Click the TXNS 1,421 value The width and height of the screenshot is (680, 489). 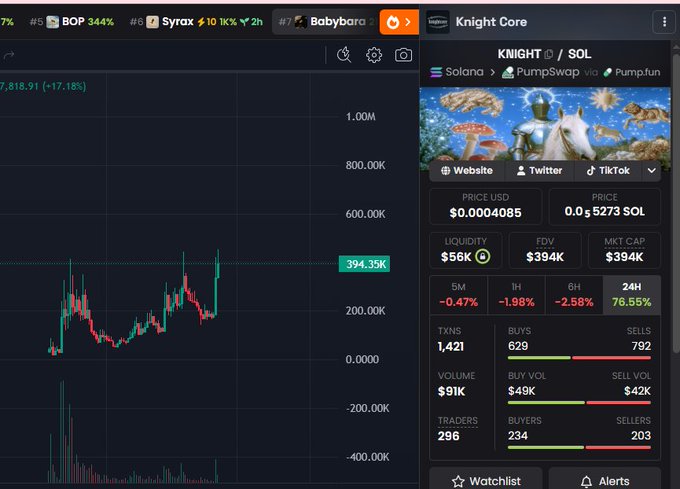point(451,346)
